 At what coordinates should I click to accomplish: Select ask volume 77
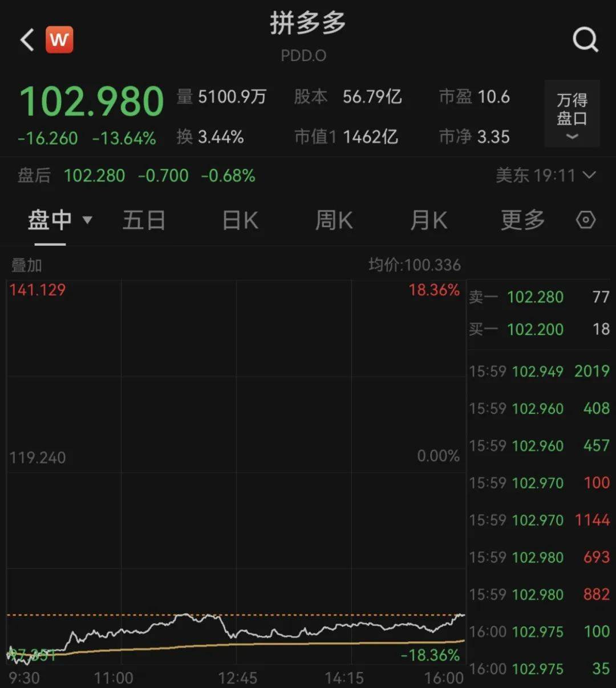[601, 297]
